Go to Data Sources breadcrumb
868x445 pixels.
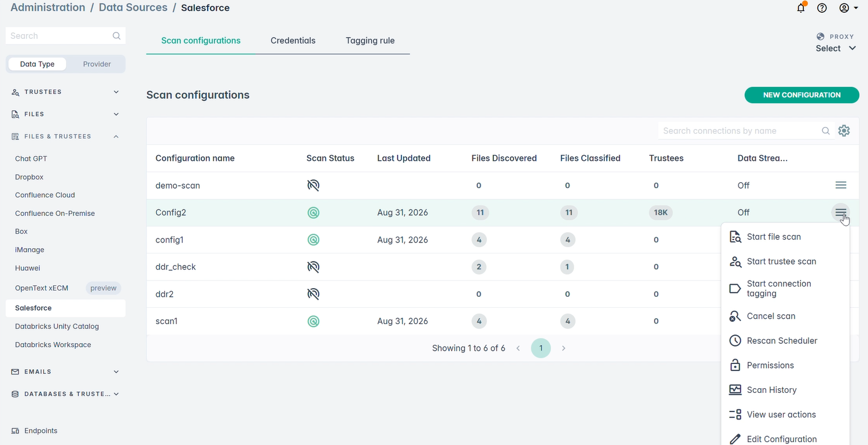133,8
